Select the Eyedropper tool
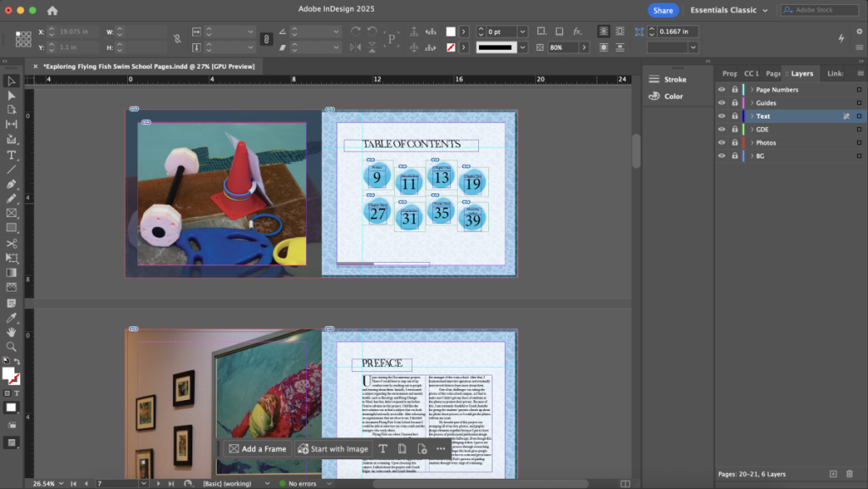 [x=11, y=318]
